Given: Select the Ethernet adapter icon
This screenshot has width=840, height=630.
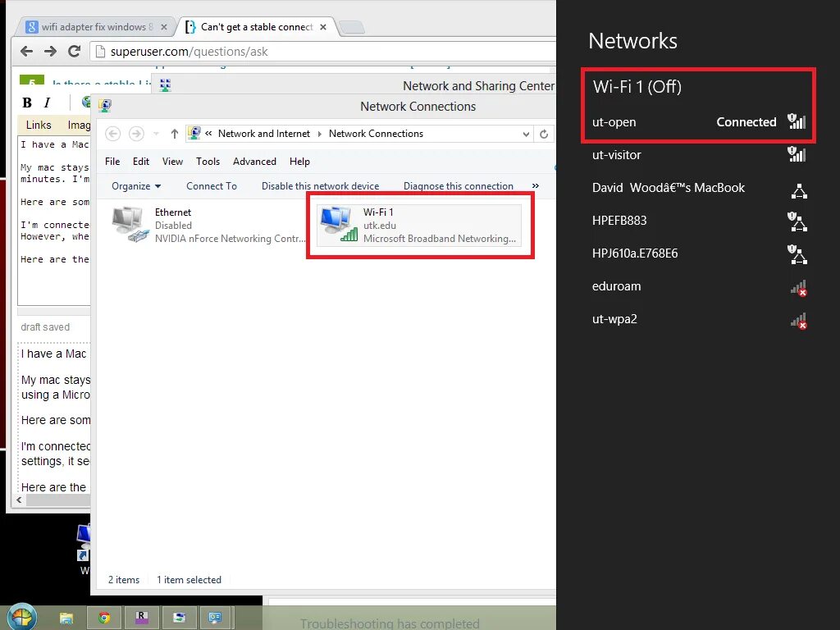Looking at the screenshot, I should coord(130,225).
